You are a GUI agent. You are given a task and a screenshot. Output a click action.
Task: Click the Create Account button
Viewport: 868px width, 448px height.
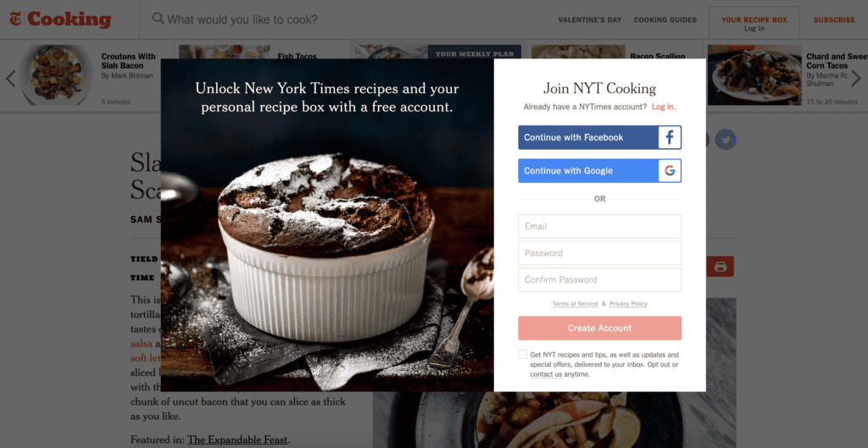(x=599, y=328)
